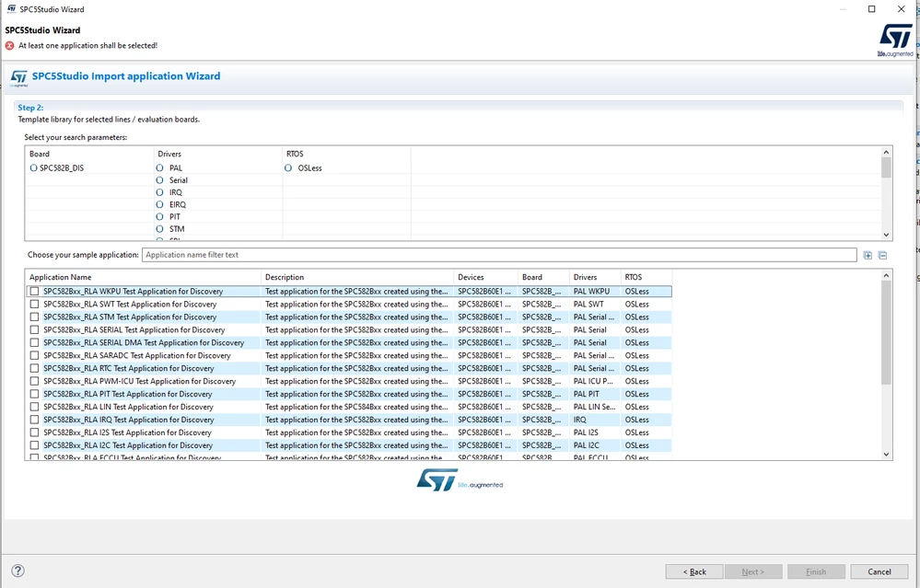920x588 pixels.
Task: Click the collapse all applications icon
Action: coord(882,255)
